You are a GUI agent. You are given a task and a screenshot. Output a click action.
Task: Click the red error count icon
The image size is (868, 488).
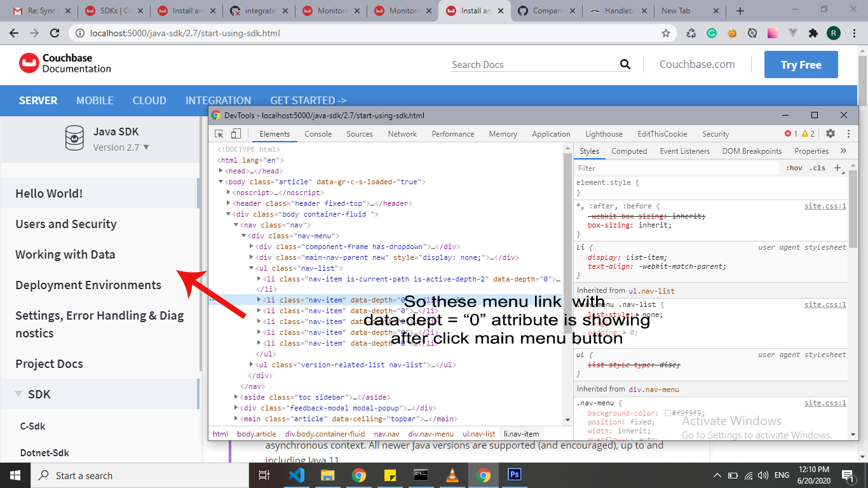tap(788, 133)
